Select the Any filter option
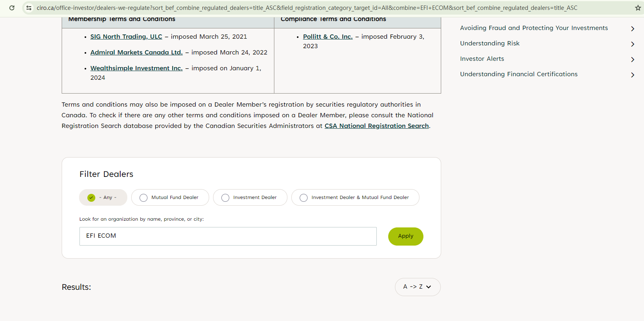Viewport: 644px width, 321px height. pyautogui.click(x=91, y=197)
